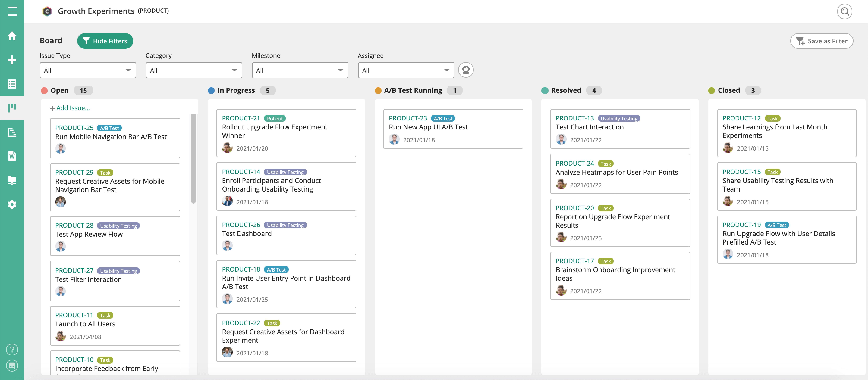
Task: Open the Wiki sidebar icon
Action: (x=12, y=156)
